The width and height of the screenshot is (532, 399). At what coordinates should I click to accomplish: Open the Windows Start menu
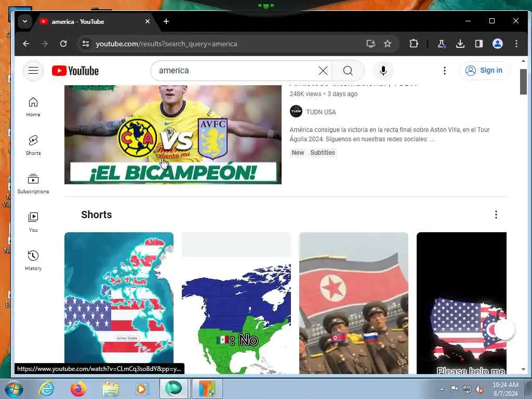[x=13, y=389]
